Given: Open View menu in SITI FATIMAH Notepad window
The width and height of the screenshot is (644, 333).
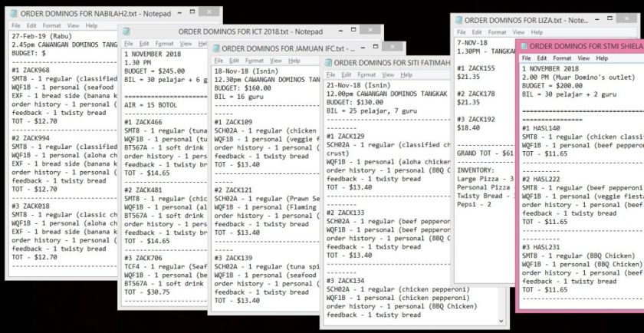Looking at the screenshot, I should point(388,75).
